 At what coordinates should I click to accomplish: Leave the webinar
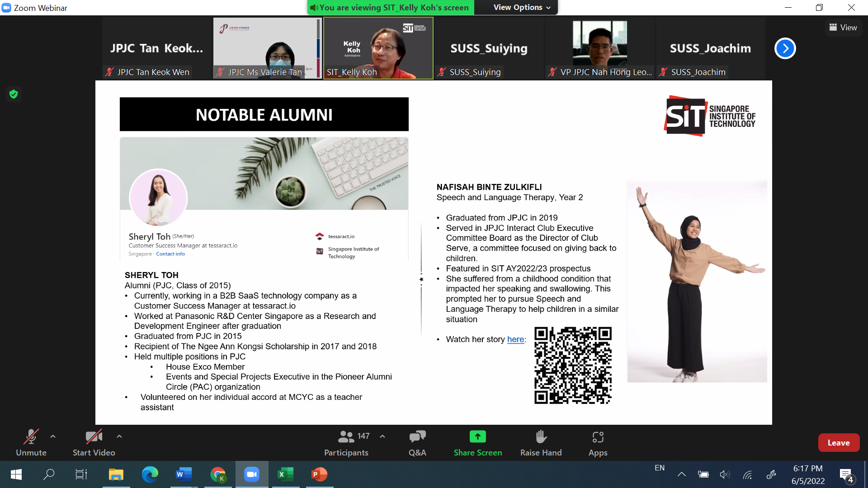tap(838, 443)
